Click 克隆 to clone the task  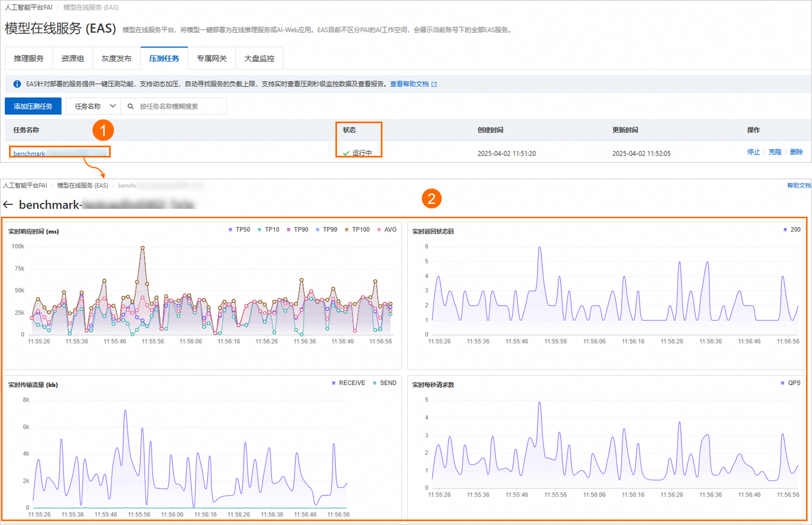(775, 152)
